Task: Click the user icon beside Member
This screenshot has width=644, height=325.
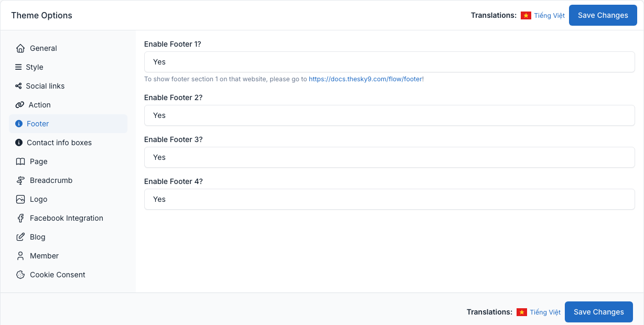Action: click(x=20, y=256)
